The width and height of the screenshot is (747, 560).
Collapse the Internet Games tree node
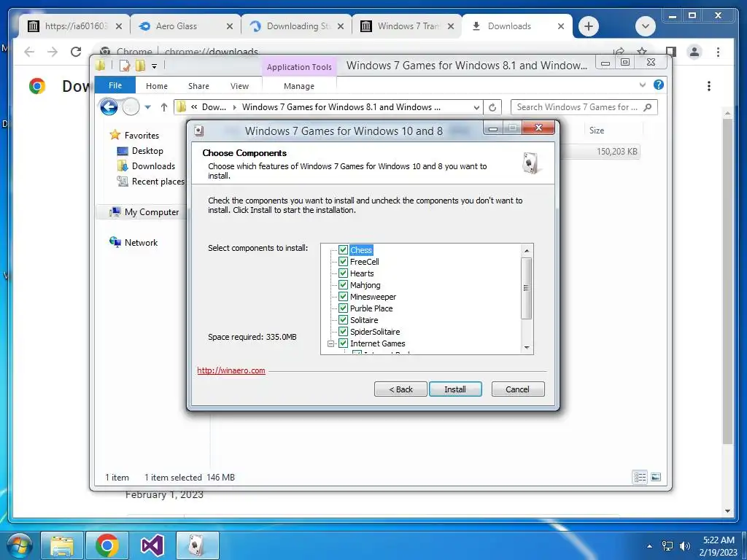click(x=331, y=343)
